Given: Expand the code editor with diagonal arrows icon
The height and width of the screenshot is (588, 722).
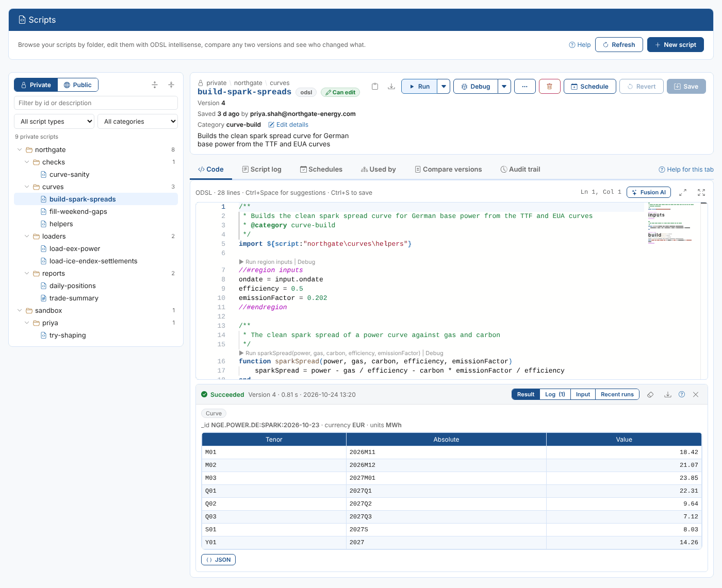Looking at the screenshot, I should tap(683, 192).
